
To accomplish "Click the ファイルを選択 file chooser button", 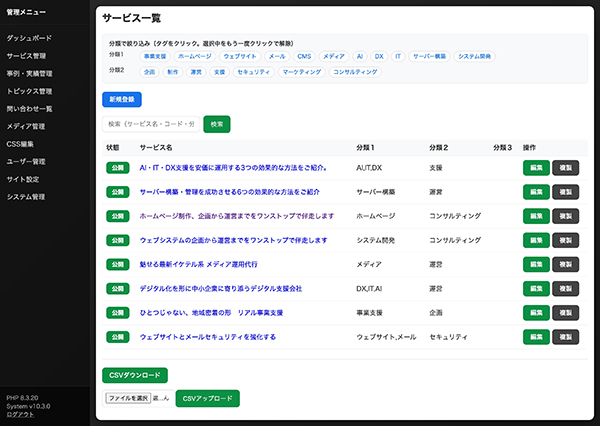I will 128,398.
